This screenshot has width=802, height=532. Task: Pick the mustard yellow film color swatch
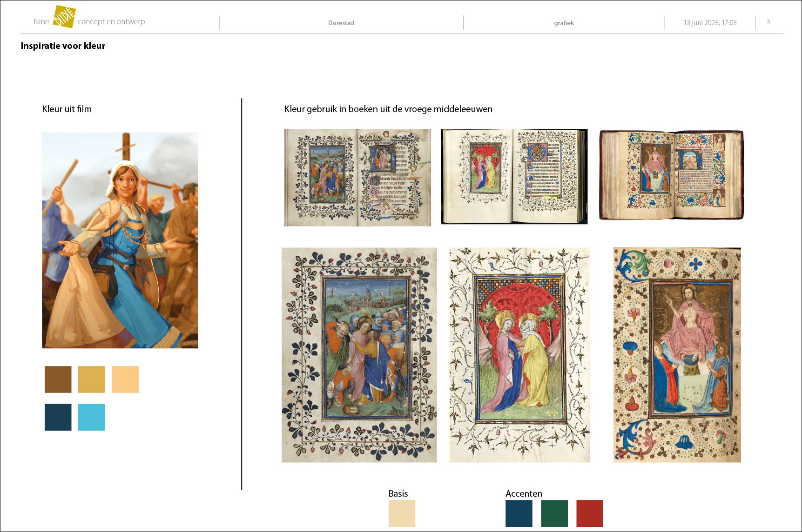91,379
